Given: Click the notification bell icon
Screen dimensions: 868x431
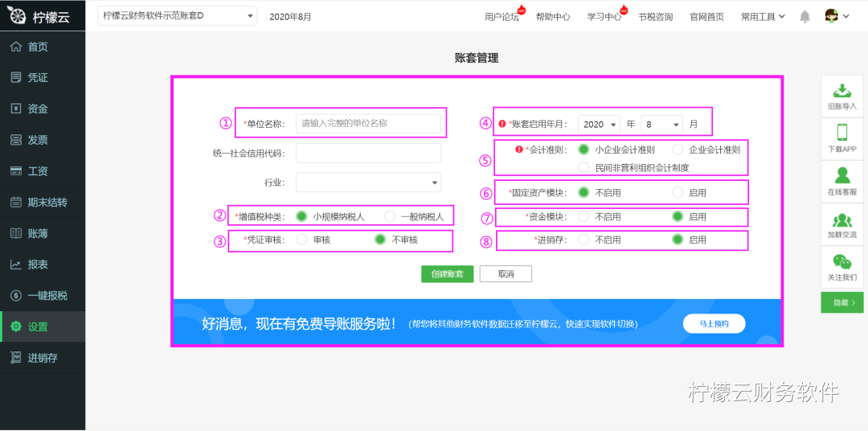Looking at the screenshot, I should coord(805,17).
